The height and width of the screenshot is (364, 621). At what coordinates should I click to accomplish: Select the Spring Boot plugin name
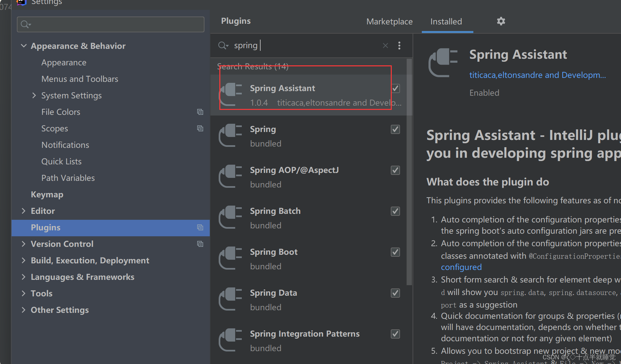coord(274,252)
